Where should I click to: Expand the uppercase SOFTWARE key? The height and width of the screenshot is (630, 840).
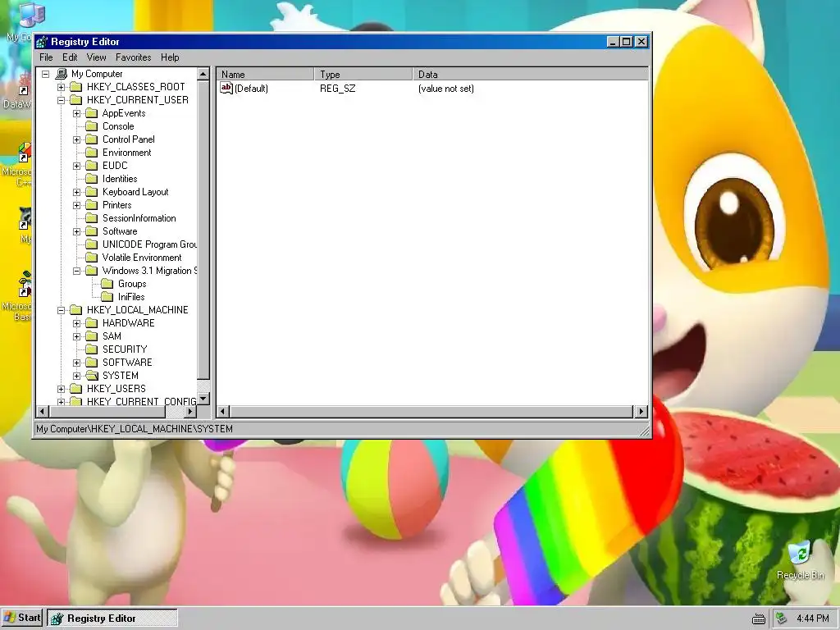click(76, 363)
